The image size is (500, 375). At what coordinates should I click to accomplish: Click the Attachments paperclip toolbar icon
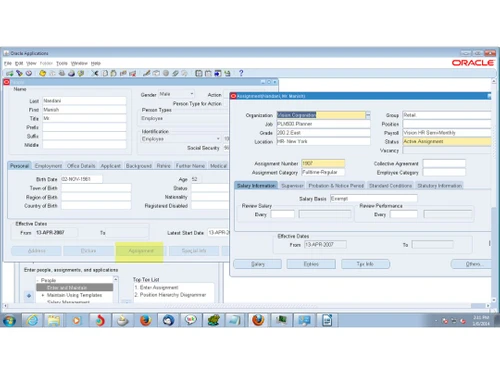[x=175, y=73]
